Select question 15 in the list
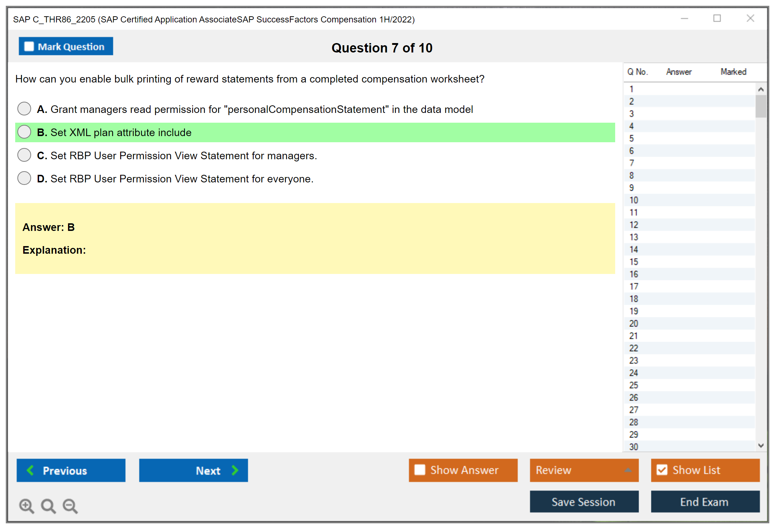778x532 pixels. point(634,262)
